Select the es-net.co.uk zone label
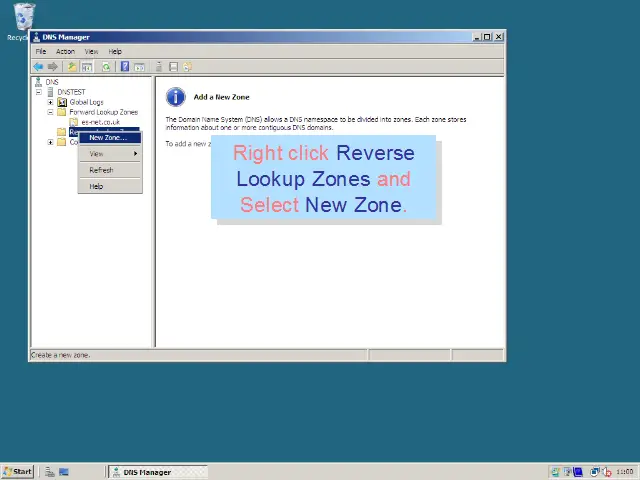The width and height of the screenshot is (640, 480). coord(100,122)
